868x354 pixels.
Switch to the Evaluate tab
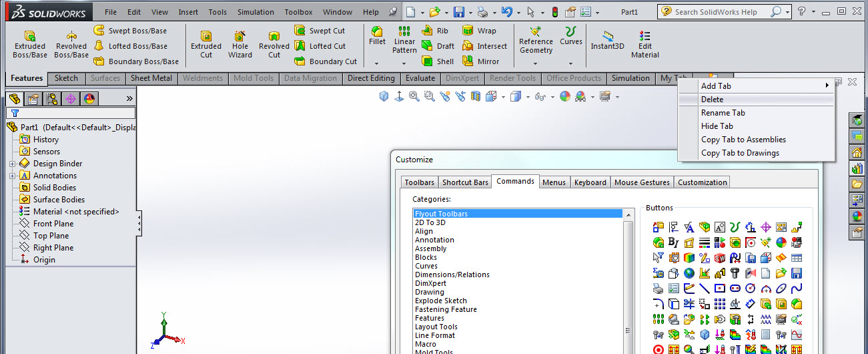click(x=420, y=78)
